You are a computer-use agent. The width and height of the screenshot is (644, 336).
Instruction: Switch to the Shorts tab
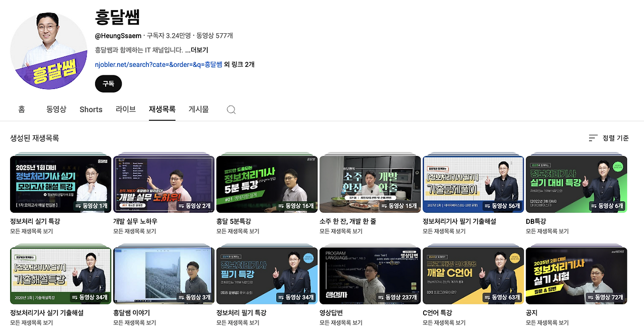point(91,109)
